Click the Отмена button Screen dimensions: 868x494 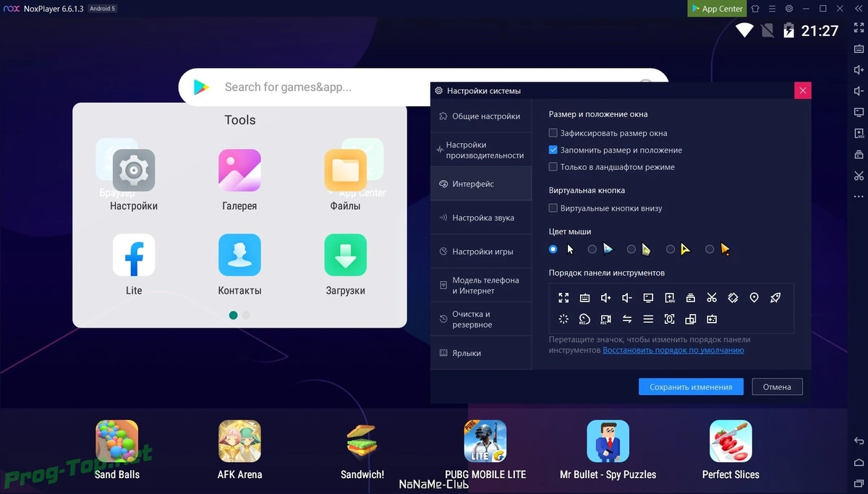click(777, 386)
